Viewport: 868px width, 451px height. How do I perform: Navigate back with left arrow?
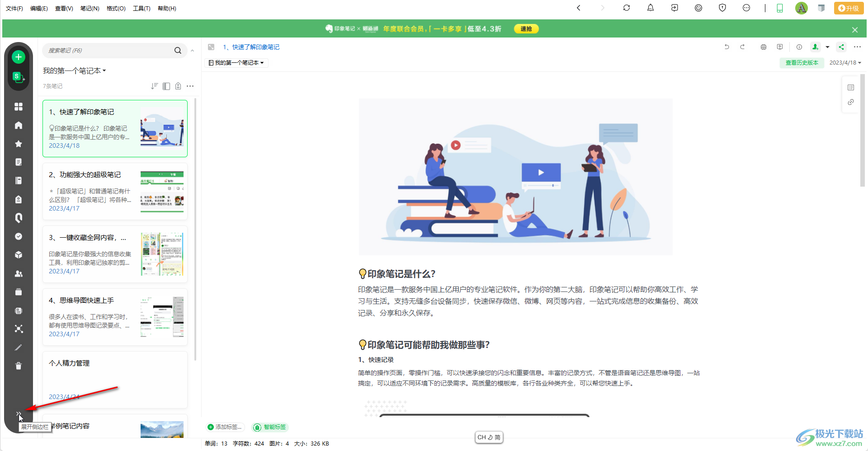tap(579, 8)
